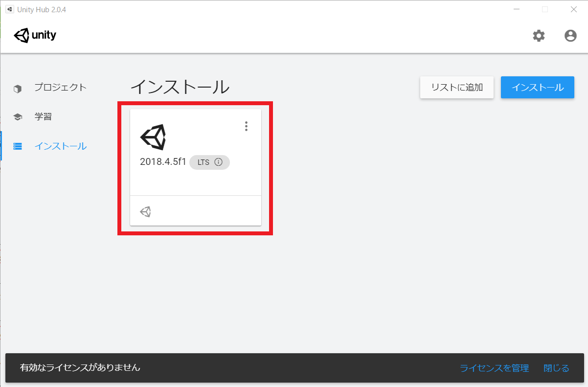Click the cube icon beside プロジェクト
Image resolution: width=588 pixels, height=387 pixels.
click(18, 89)
